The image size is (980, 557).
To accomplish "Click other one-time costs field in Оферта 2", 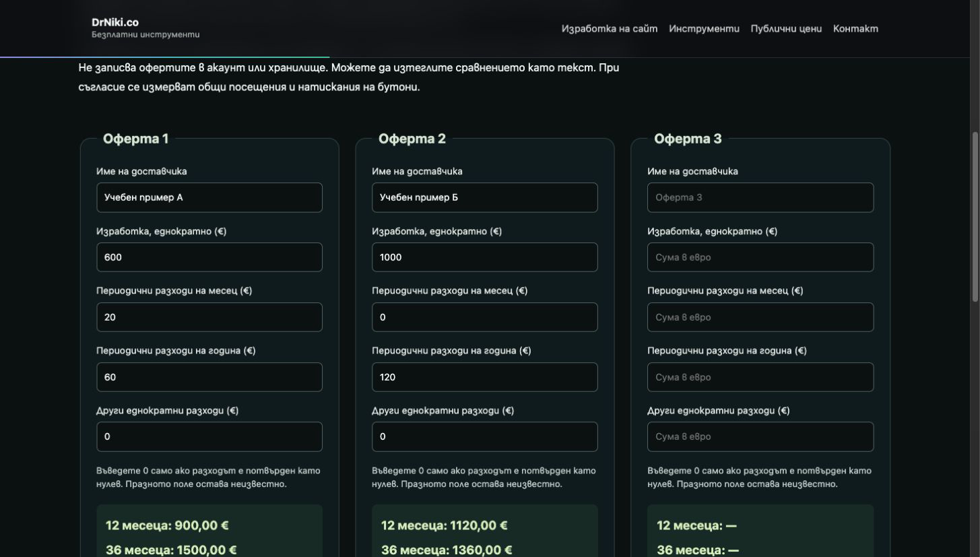I will (485, 436).
